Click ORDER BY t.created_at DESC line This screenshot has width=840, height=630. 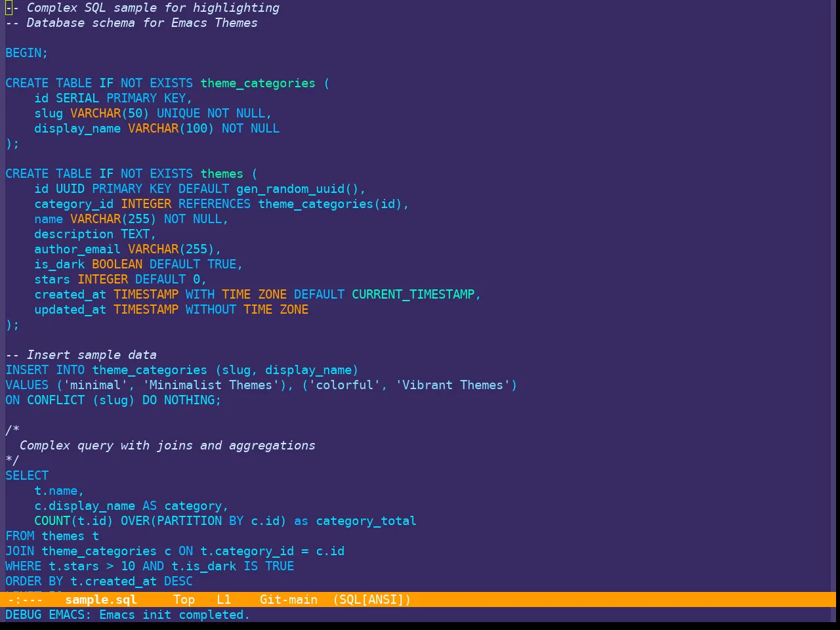[x=99, y=581]
